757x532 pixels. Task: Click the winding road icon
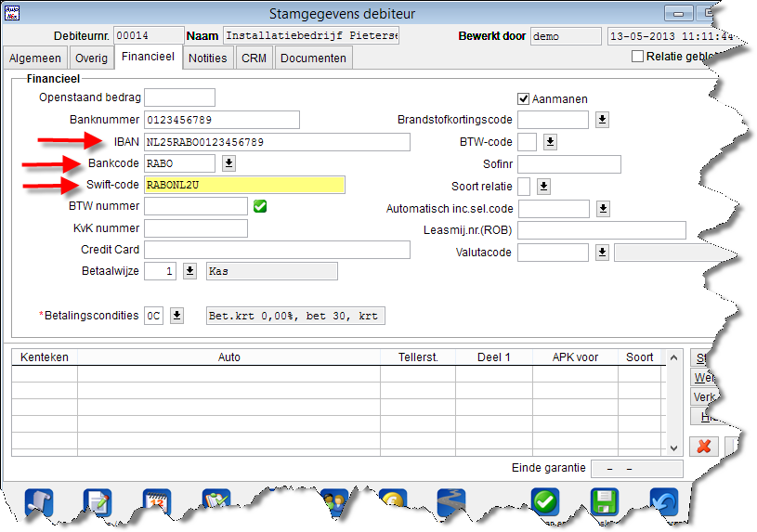[451, 502]
